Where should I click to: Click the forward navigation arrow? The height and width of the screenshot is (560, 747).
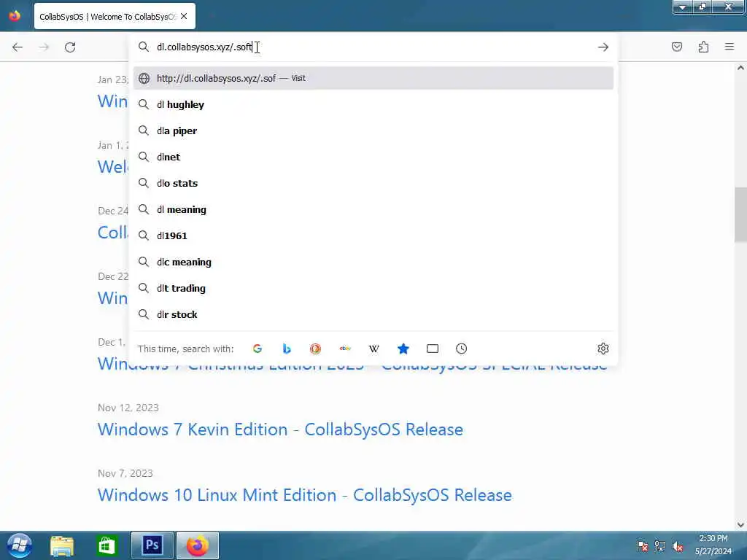44,47
